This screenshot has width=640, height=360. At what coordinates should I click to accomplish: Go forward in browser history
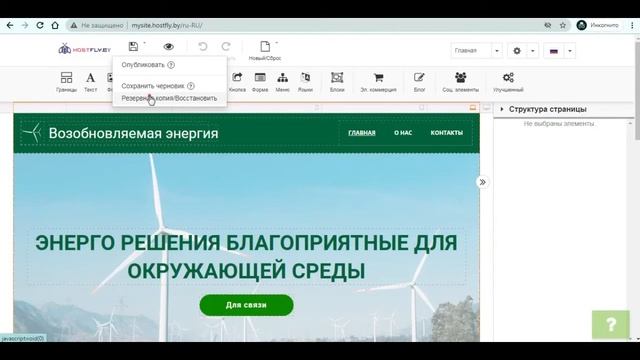pos(25,25)
